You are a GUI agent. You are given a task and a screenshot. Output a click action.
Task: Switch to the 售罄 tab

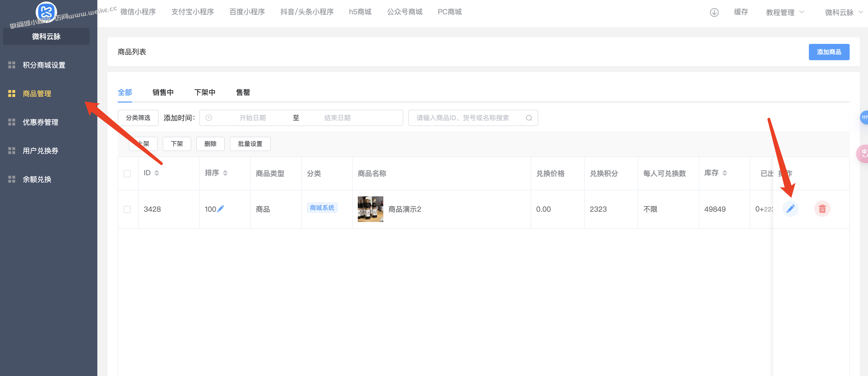click(243, 92)
